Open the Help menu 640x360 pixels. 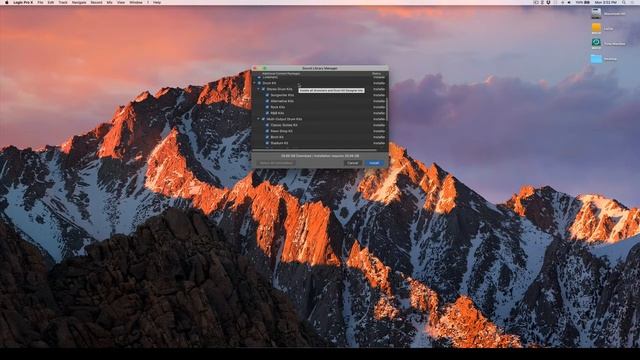tap(157, 2)
